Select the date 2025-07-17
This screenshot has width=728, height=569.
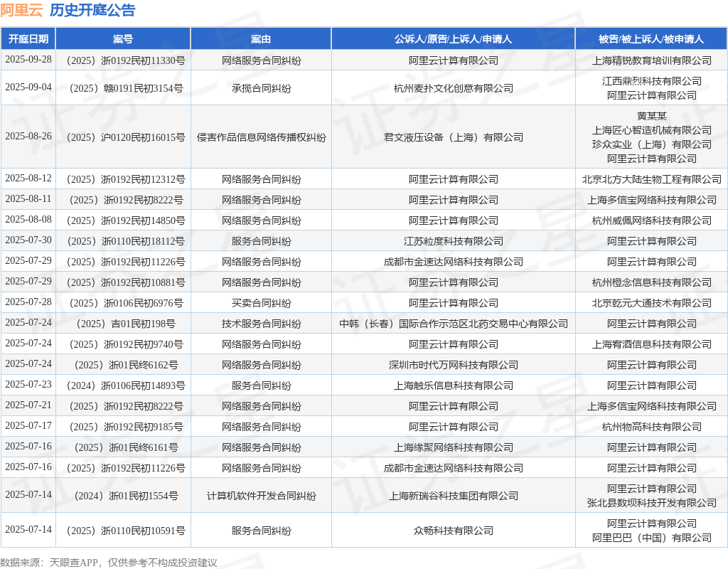click(x=28, y=425)
